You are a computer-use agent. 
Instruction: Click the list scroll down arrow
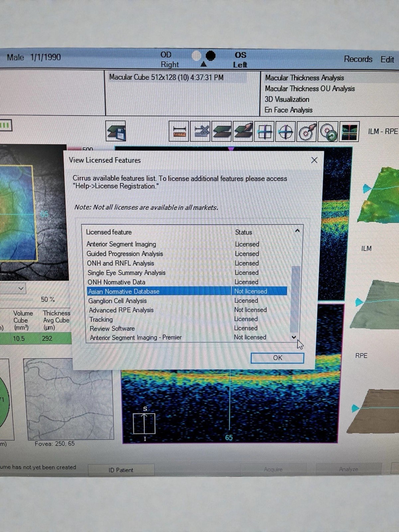coord(294,337)
